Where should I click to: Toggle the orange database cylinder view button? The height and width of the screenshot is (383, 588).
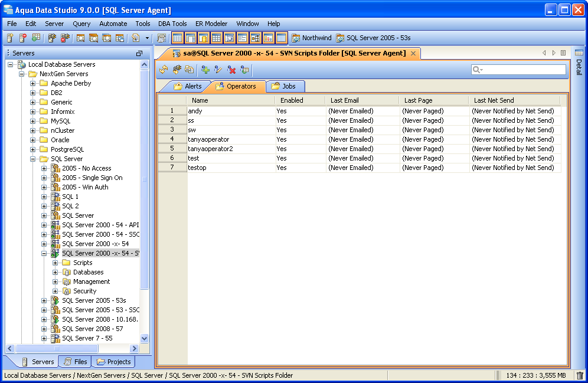pyautogui.click(x=203, y=38)
